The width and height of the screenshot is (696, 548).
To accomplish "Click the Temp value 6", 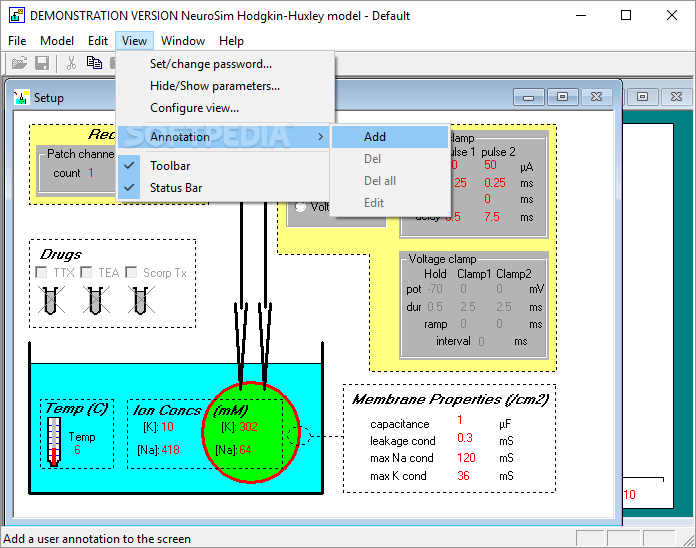I will [x=77, y=450].
